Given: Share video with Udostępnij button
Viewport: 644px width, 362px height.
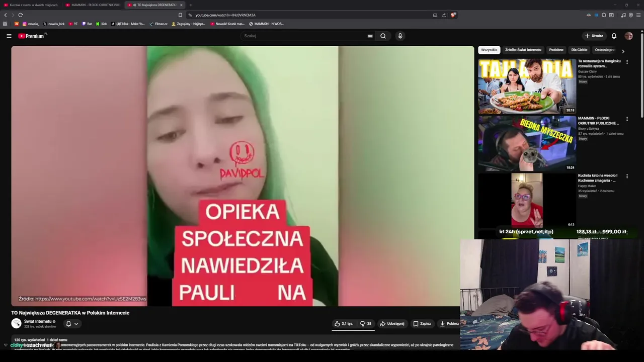Looking at the screenshot, I should 392,324.
